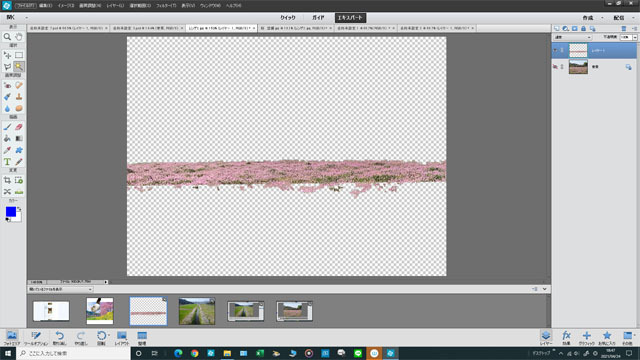The height and width of the screenshot is (360, 640).
Task: Toggle the Photo Bin button
Action: [x=11, y=338]
